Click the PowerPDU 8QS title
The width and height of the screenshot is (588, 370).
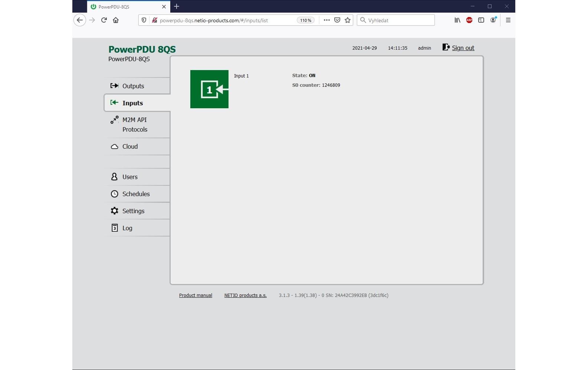[x=142, y=49]
